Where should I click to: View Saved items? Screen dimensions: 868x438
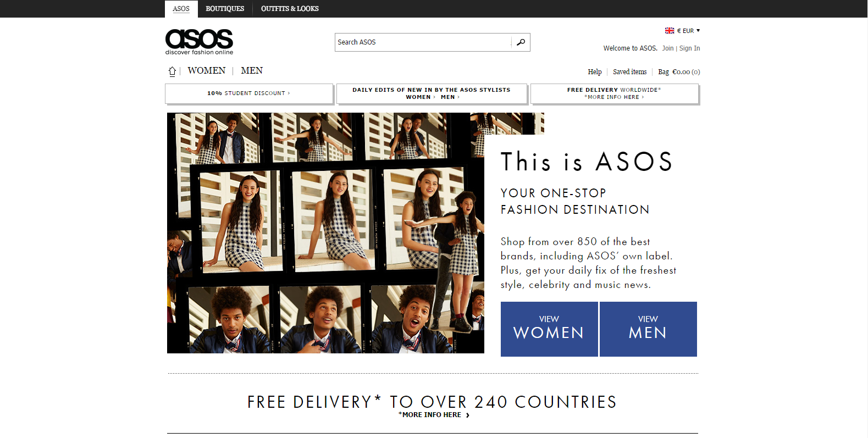[630, 72]
